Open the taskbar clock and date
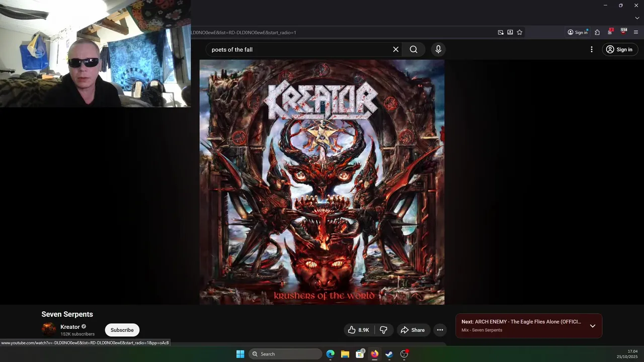This screenshot has height=362, width=644. tap(627, 354)
